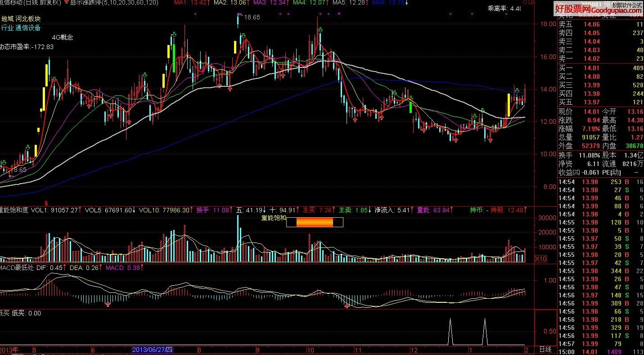Click the DIF: 0.45 MACD value
644x355 pixels.
point(51,268)
